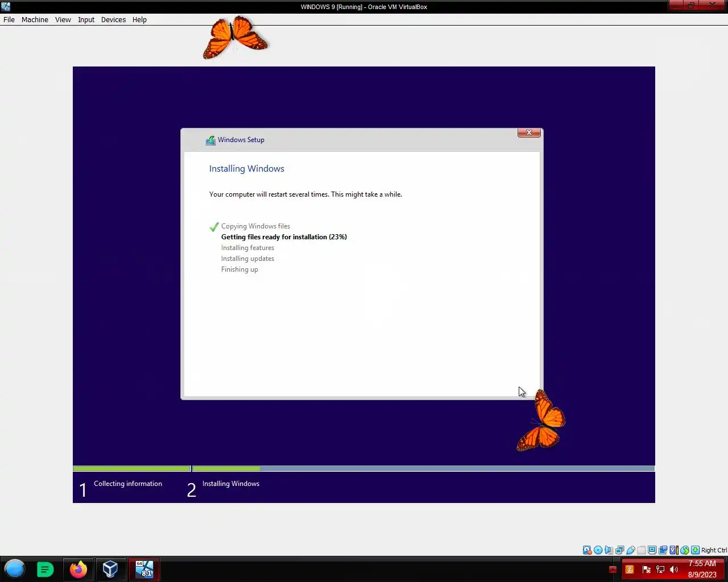Viewport: 728px width, 582px height.
Task: Click the CPU virtualization indicator icon
Action: pyautogui.click(x=673, y=550)
